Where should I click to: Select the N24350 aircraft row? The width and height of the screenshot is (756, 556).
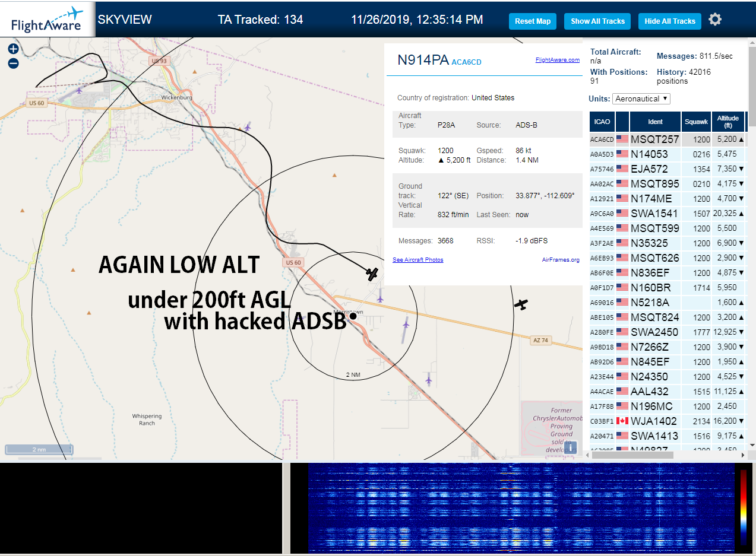667,377
